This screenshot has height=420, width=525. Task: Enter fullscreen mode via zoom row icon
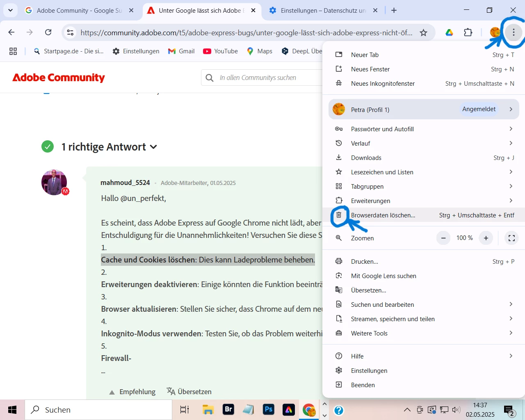coord(511,238)
